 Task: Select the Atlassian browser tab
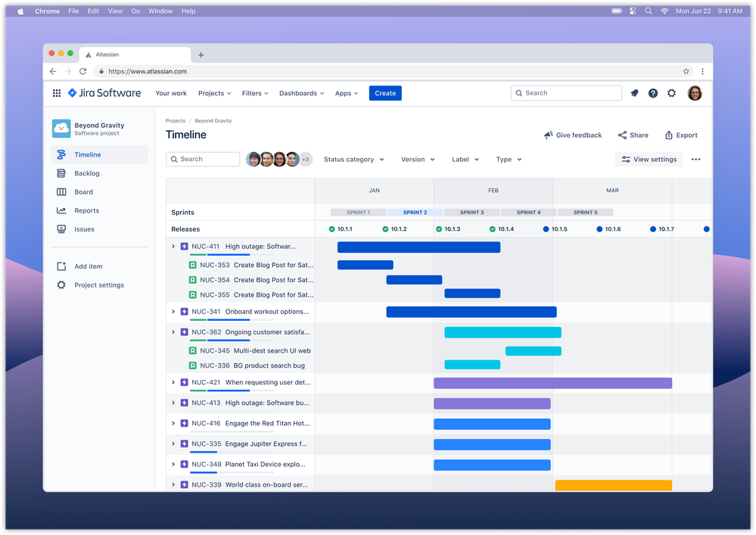(135, 55)
